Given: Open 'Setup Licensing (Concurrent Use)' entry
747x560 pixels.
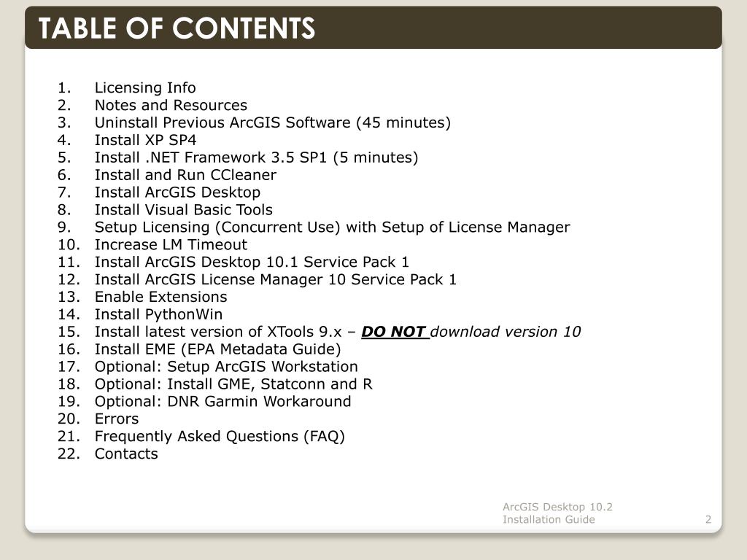Looking at the screenshot, I should coord(217,227).
